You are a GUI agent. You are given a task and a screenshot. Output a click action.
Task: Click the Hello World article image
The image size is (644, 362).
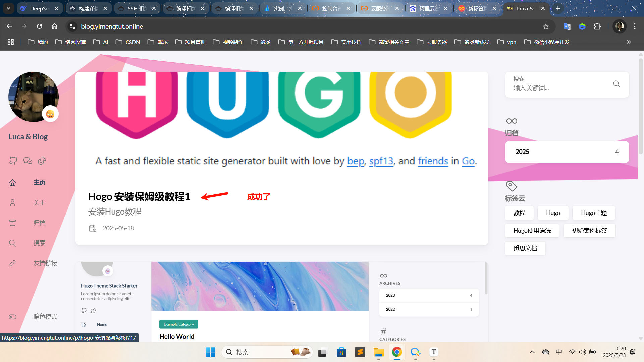[260, 286]
